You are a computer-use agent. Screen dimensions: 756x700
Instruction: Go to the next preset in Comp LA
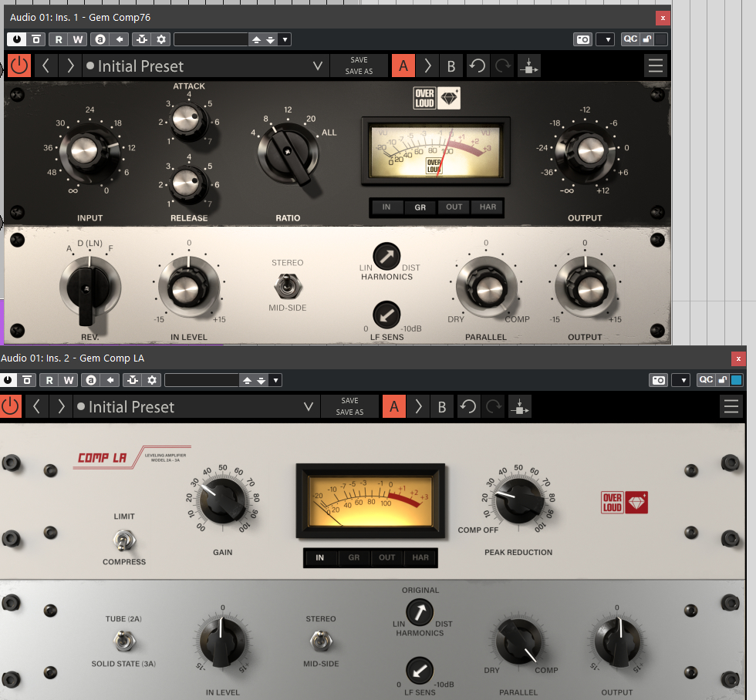[61, 406]
